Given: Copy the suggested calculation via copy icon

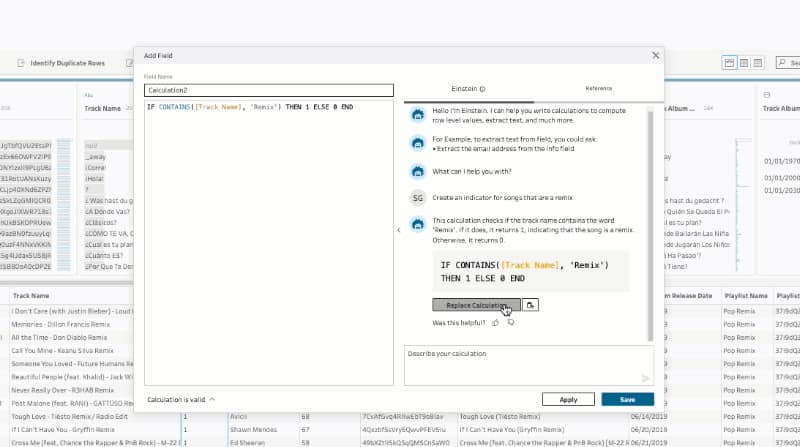Looking at the screenshot, I should pos(530,304).
